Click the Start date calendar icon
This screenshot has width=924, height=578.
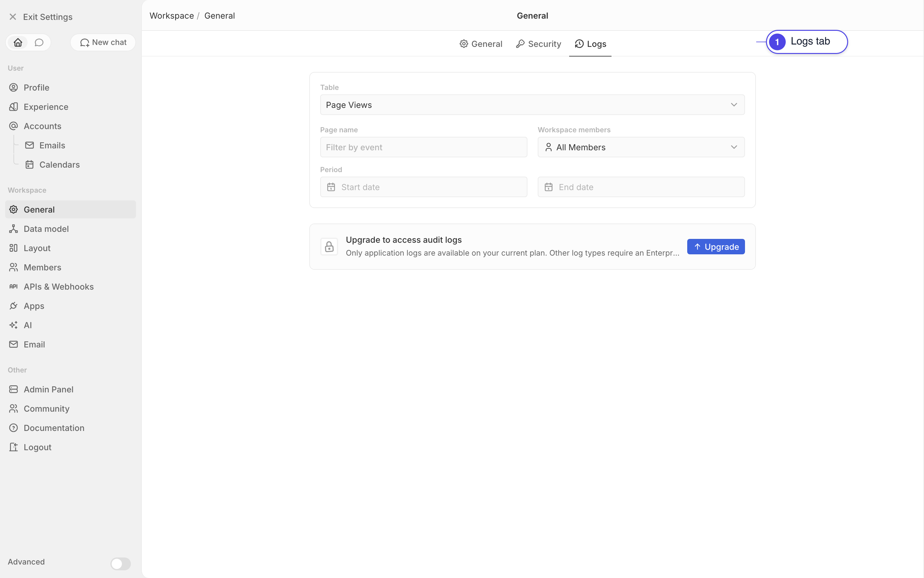click(x=331, y=187)
